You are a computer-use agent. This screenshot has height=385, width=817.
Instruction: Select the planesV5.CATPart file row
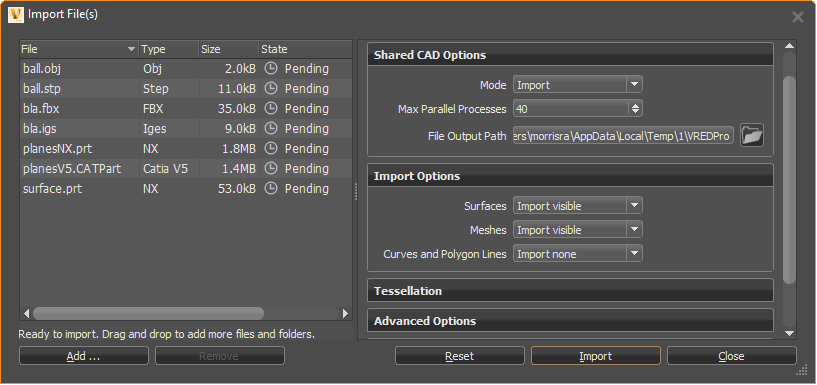tap(186, 168)
